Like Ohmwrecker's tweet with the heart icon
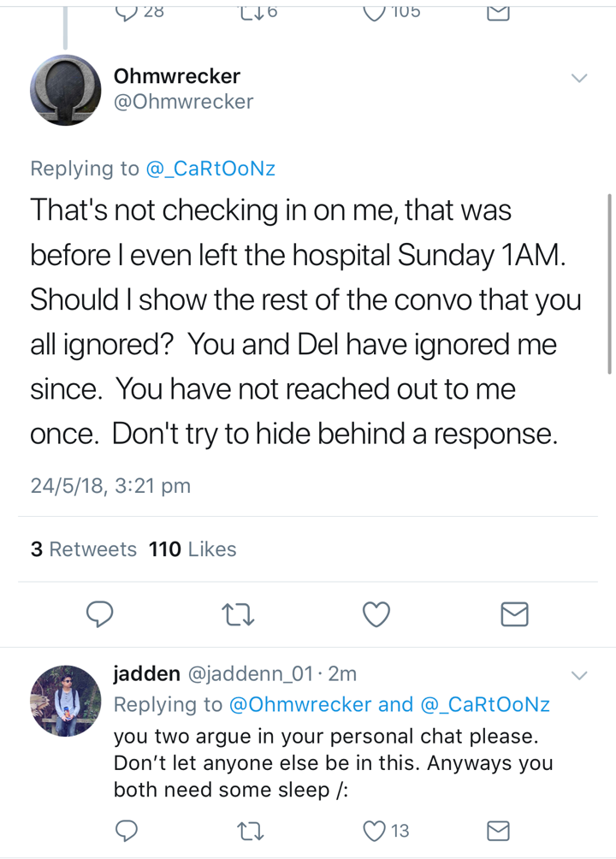This screenshot has width=616, height=859. (376, 613)
